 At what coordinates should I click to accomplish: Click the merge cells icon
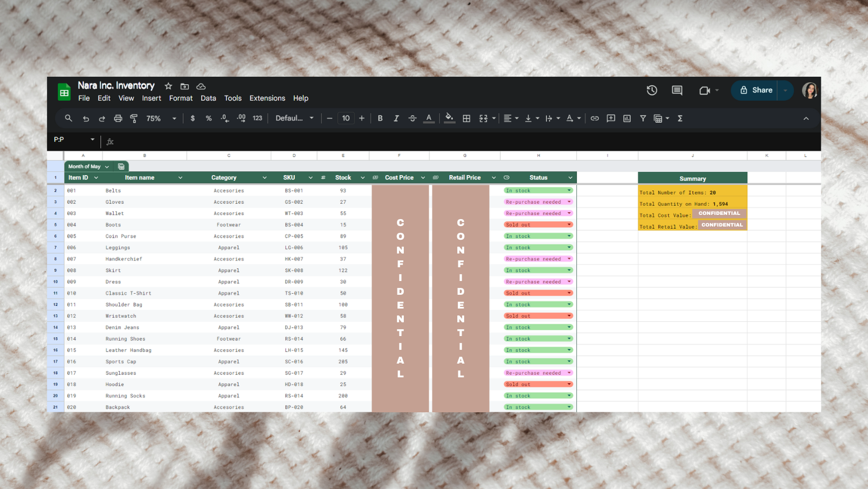click(x=483, y=119)
